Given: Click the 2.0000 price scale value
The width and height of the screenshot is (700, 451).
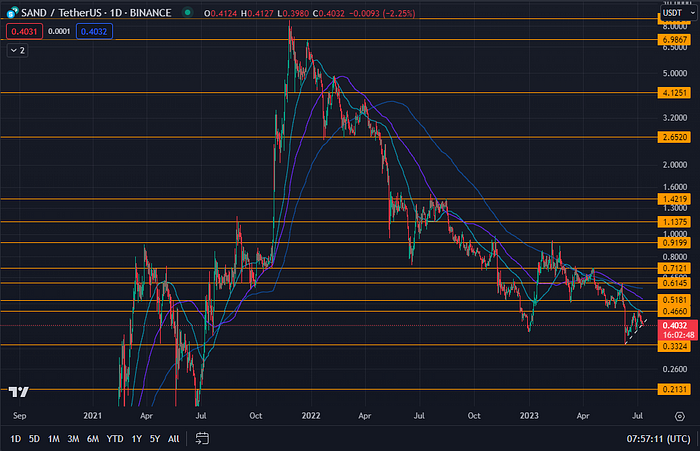Looking at the screenshot, I should [x=675, y=165].
